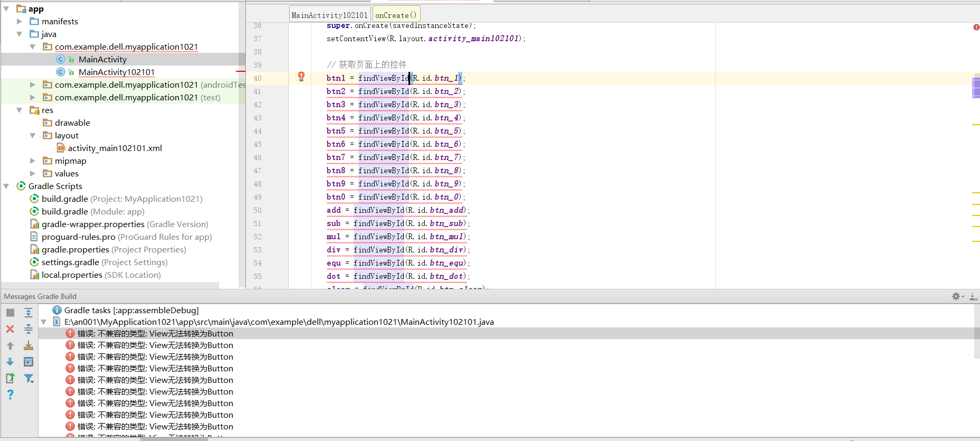Viewport: 980px width, 441px height.
Task: Collapse the res folder arrow
Action: tap(20, 110)
